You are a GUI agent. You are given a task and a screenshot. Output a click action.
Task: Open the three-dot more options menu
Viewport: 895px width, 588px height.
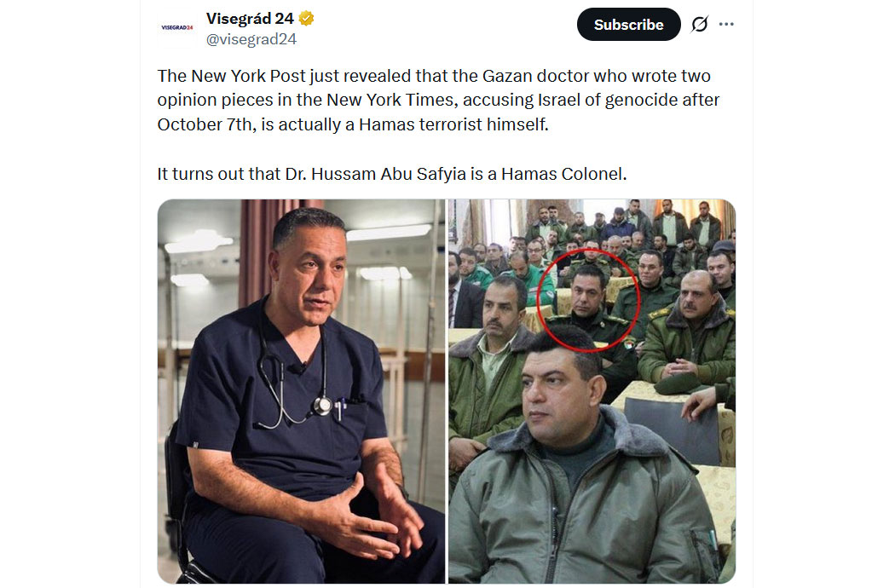point(726,24)
